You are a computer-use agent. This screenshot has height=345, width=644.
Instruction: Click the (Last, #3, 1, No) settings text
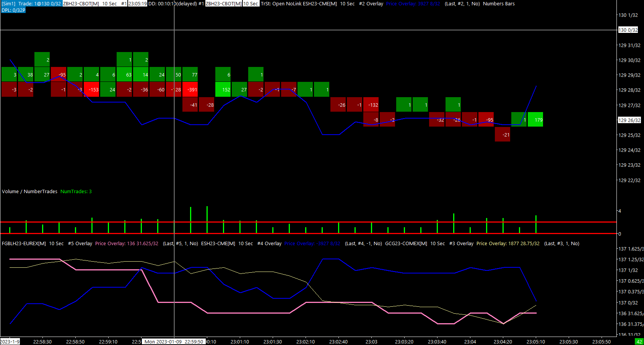[x=562, y=244]
